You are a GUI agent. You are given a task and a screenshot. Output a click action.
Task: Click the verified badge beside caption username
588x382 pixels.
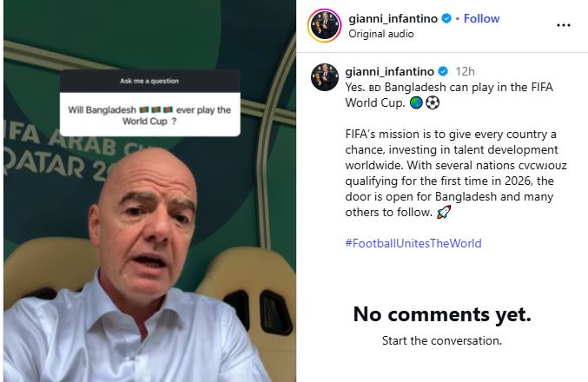click(x=443, y=71)
